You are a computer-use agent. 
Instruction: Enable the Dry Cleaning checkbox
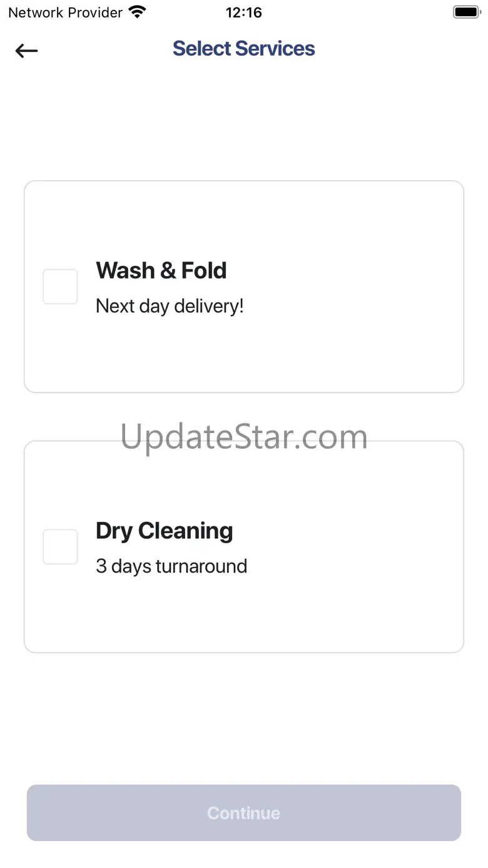click(x=60, y=547)
